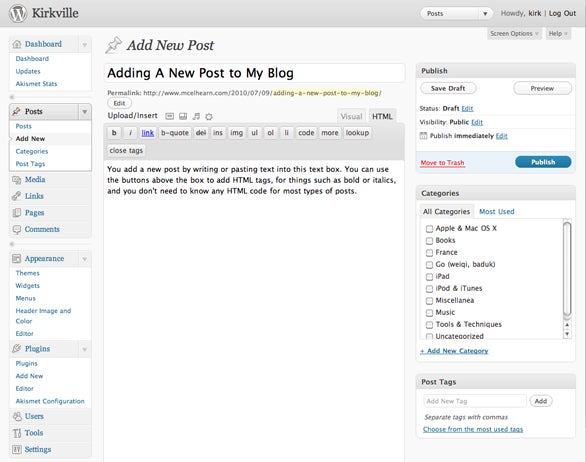The height and width of the screenshot is (462, 586).
Task: Click the Add tag button
Action: [x=541, y=401]
